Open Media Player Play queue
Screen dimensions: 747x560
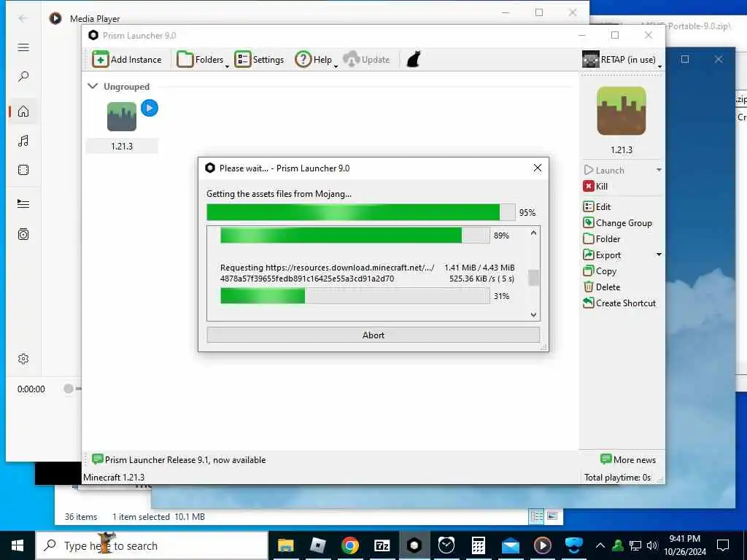click(x=23, y=204)
